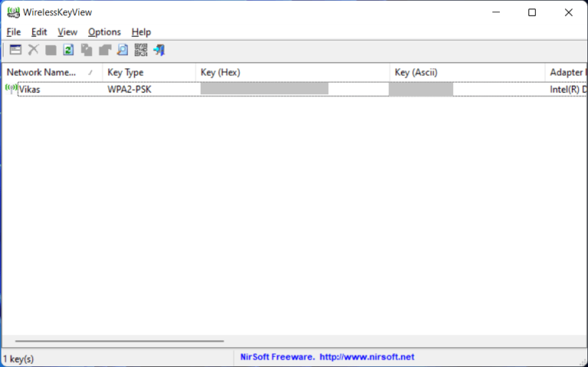Image resolution: width=588 pixels, height=367 pixels.
Task: Click the blurred Key (Ascii) cell
Action: point(421,90)
